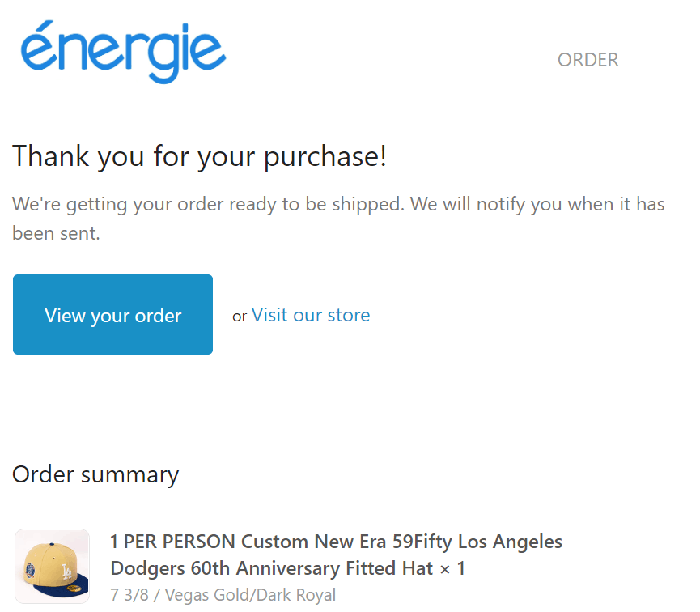Screen dimensions: 700x612
Task: Click the white LA logo on hat image
Action: pyautogui.click(x=66, y=572)
